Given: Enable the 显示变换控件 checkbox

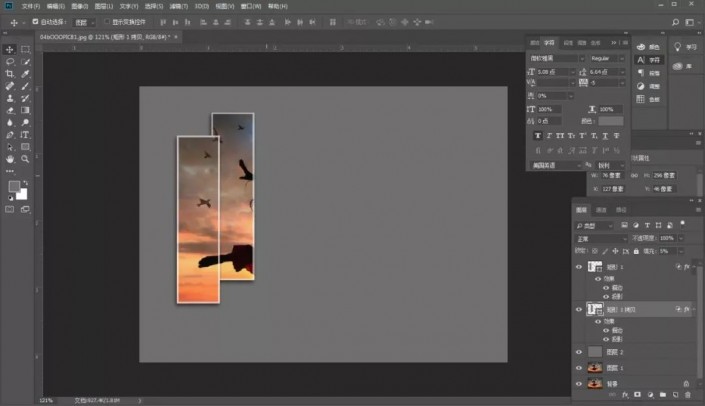Looking at the screenshot, I should pos(108,21).
